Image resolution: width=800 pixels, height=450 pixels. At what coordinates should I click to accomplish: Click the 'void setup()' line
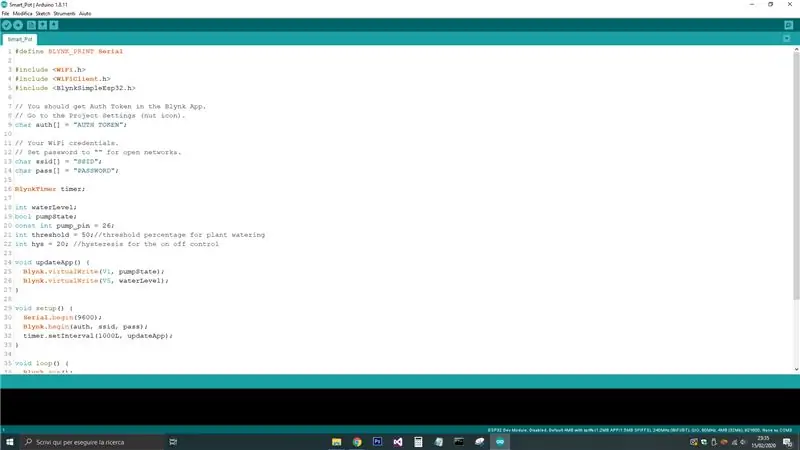tap(44, 309)
